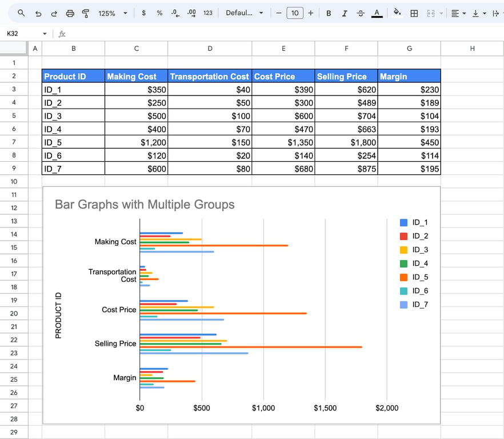Toggle bold formatting

(329, 13)
